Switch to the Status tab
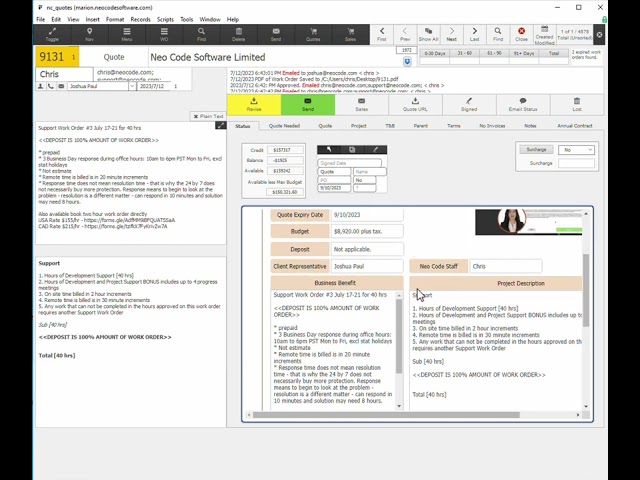 (243, 126)
